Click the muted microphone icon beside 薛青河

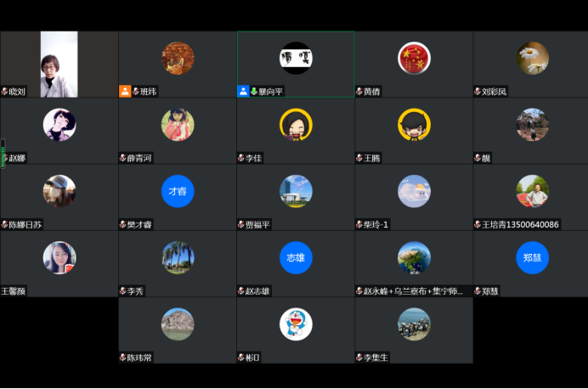[x=123, y=158]
